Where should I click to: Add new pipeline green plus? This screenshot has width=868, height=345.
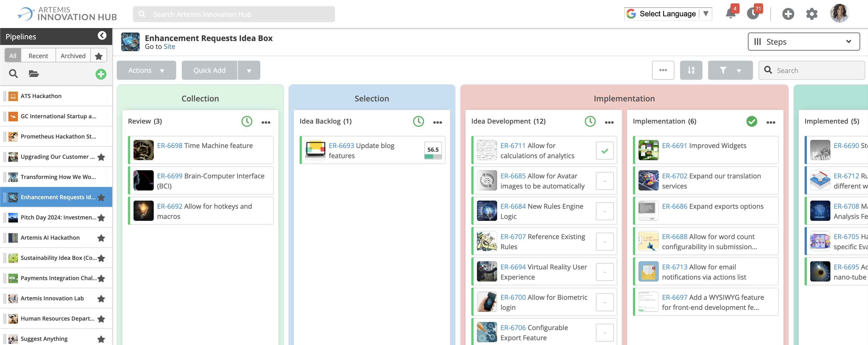click(101, 74)
